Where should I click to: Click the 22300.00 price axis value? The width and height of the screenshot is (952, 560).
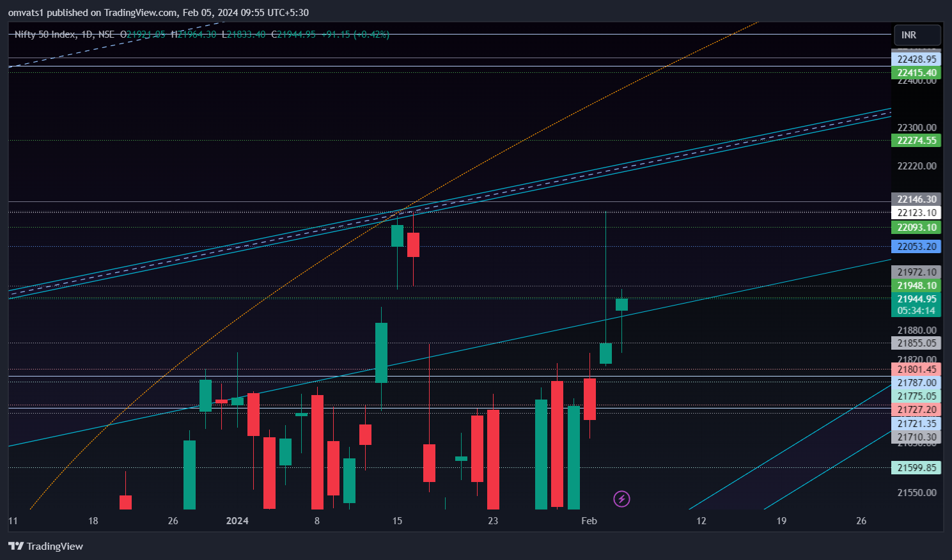tap(917, 128)
